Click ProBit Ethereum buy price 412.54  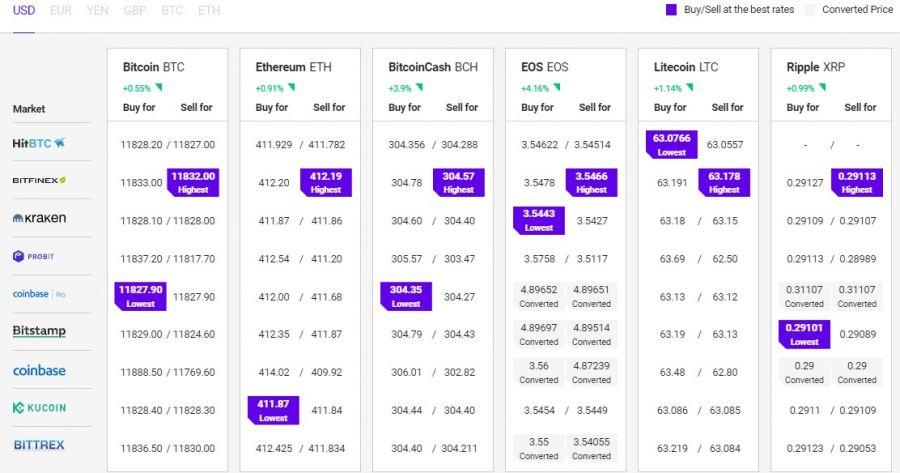coord(274,259)
